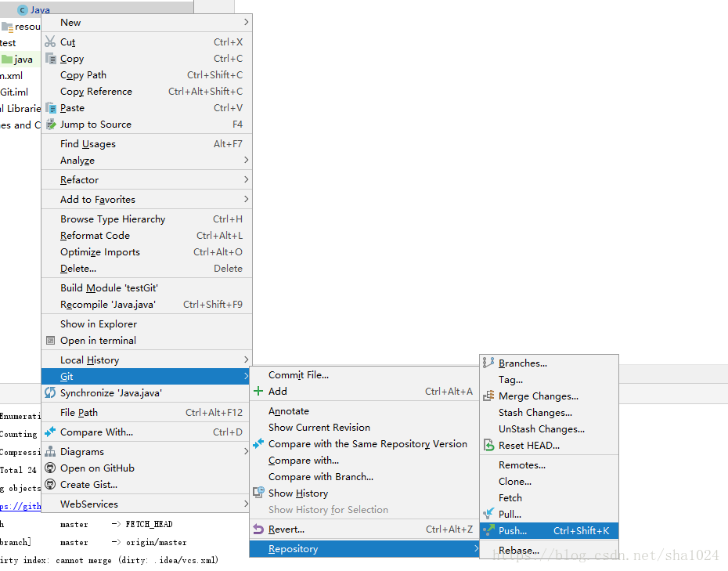This screenshot has height=571, width=728.
Task: Expand the New submenu arrow
Action: tap(246, 22)
